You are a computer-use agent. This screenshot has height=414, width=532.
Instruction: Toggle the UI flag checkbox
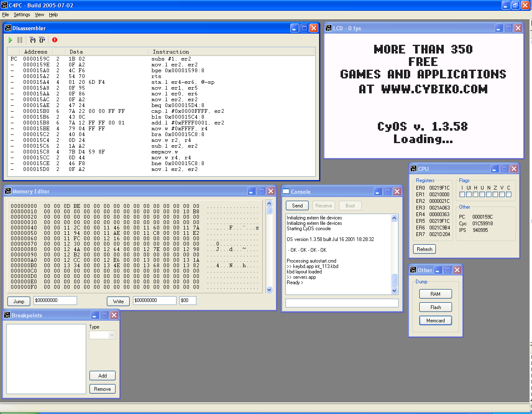pyautogui.click(x=469, y=194)
